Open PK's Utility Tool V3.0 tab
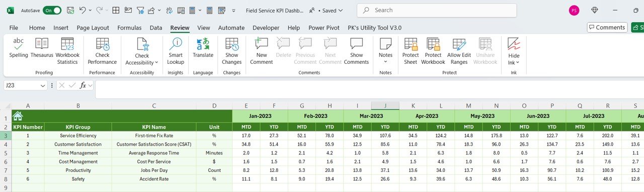The image size is (644, 192). (374, 28)
